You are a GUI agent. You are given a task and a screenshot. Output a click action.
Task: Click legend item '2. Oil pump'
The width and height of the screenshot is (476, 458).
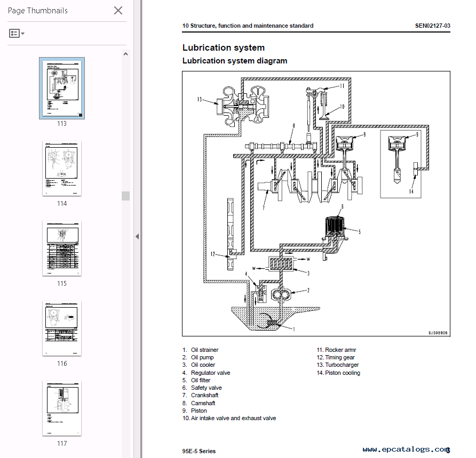198,357
